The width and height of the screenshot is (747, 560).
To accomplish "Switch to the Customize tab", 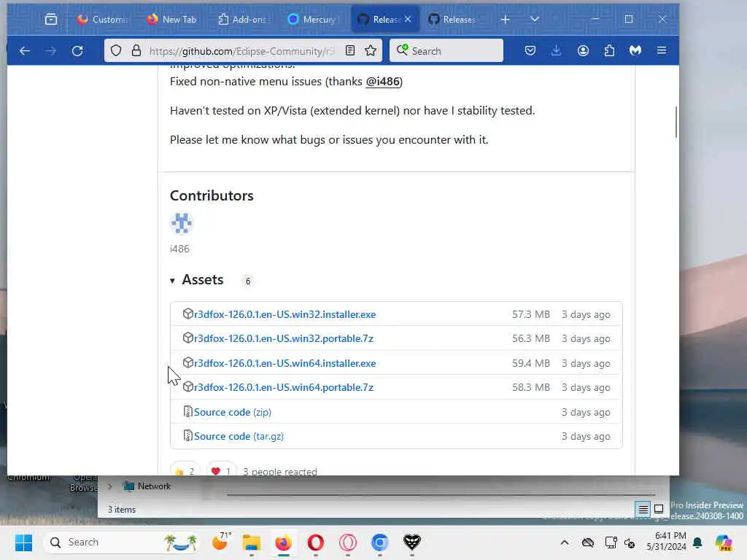I will (x=103, y=19).
